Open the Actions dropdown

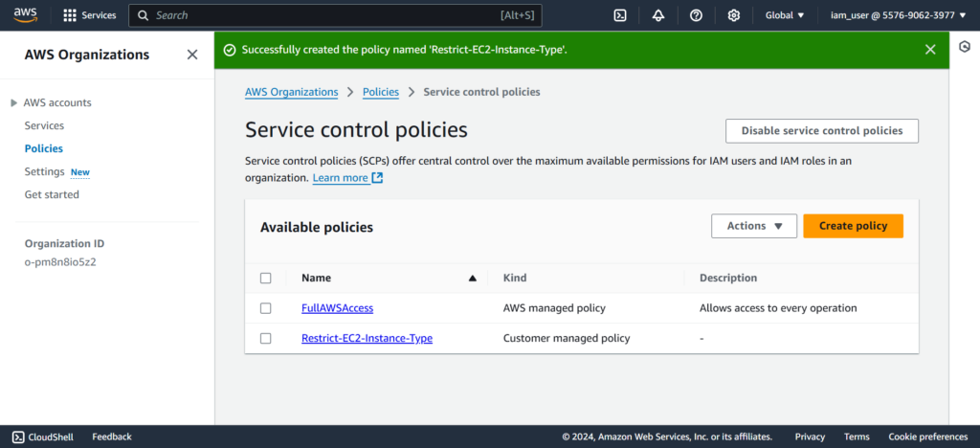[x=754, y=226]
